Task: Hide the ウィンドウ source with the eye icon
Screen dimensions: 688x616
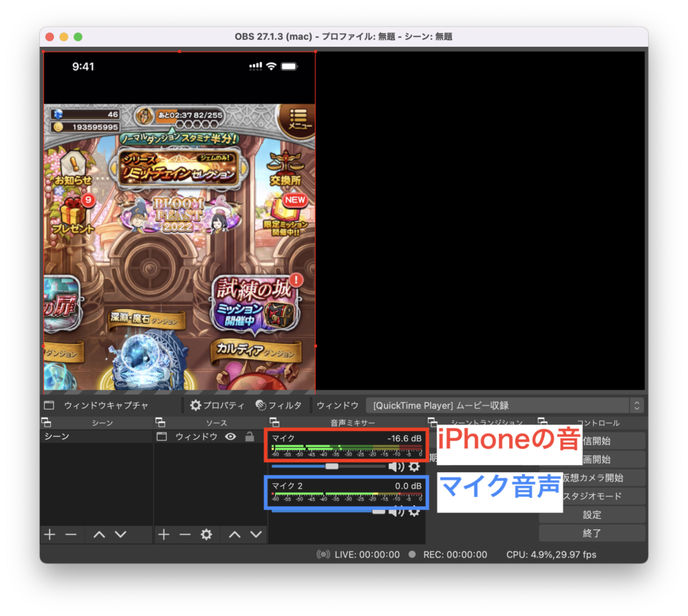Action: [230, 436]
